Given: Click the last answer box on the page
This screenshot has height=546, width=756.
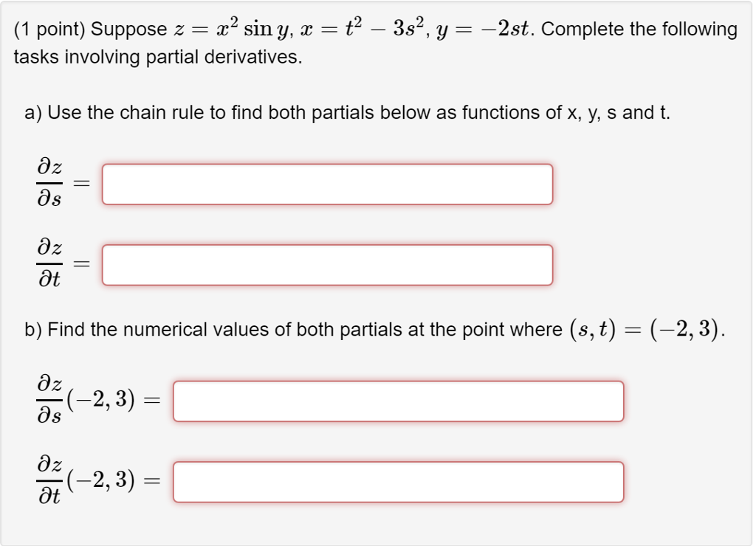Looking at the screenshot, I should pos(399,483).
